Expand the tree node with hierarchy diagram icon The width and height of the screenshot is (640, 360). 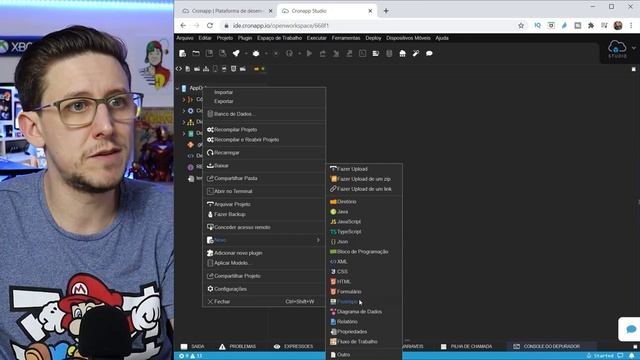coord(184,122)
